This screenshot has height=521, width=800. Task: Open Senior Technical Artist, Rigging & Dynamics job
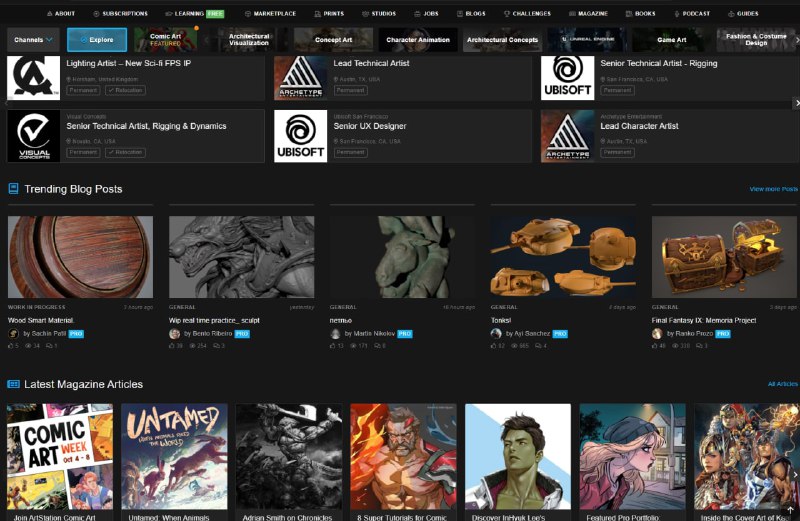click(146, 126)
